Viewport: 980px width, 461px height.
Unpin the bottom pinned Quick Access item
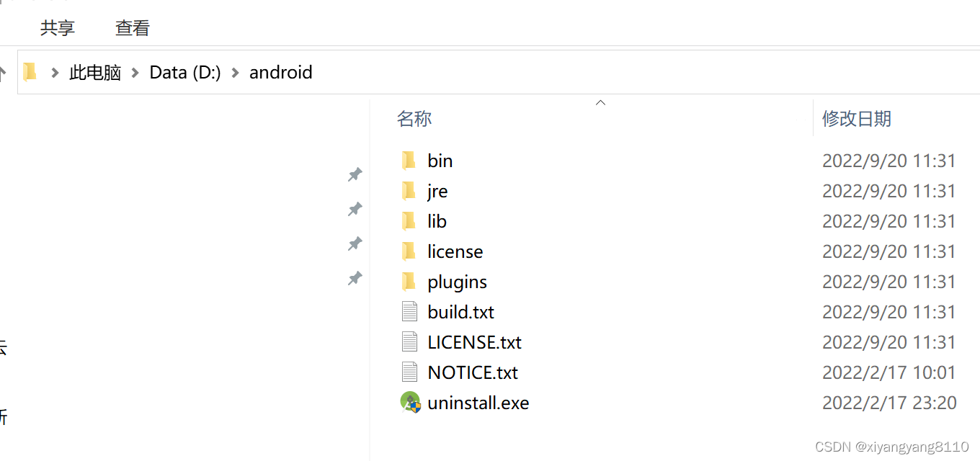pos(355,279)
